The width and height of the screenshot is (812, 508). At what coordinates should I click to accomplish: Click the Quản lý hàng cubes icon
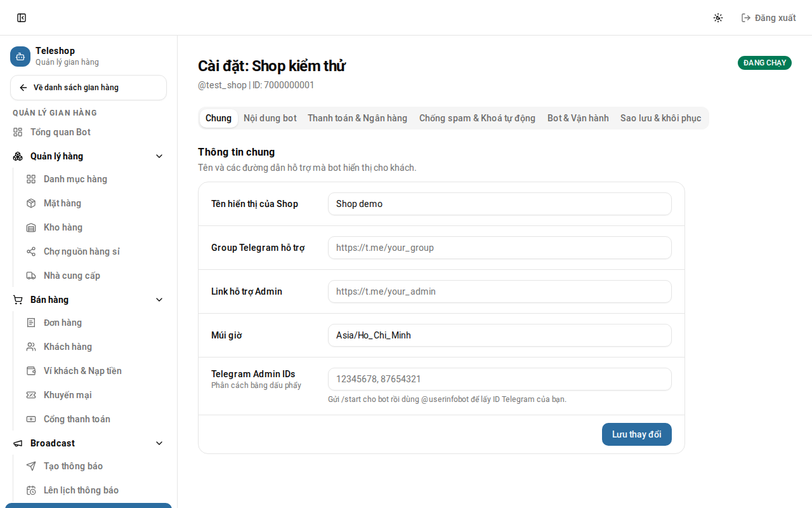coord(18,156)
